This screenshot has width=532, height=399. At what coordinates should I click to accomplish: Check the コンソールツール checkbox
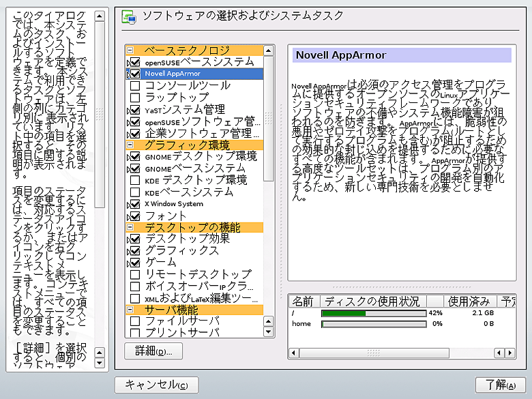(x=135, y=85)
